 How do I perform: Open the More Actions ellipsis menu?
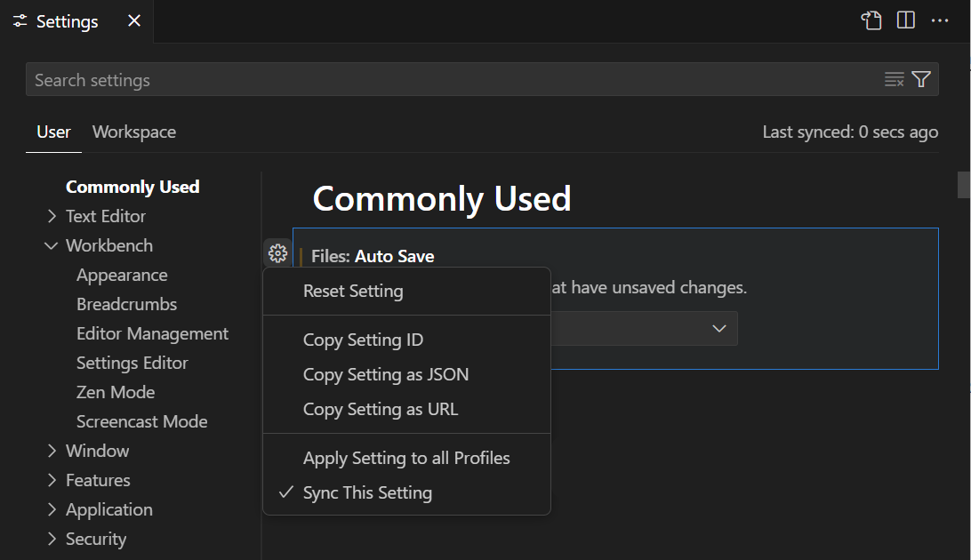940,20
